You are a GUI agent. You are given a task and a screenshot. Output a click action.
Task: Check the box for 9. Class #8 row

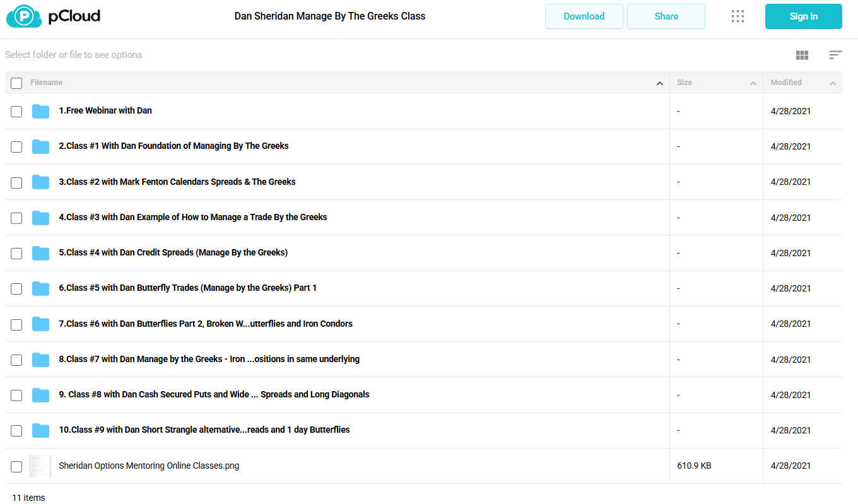[16, 396]
